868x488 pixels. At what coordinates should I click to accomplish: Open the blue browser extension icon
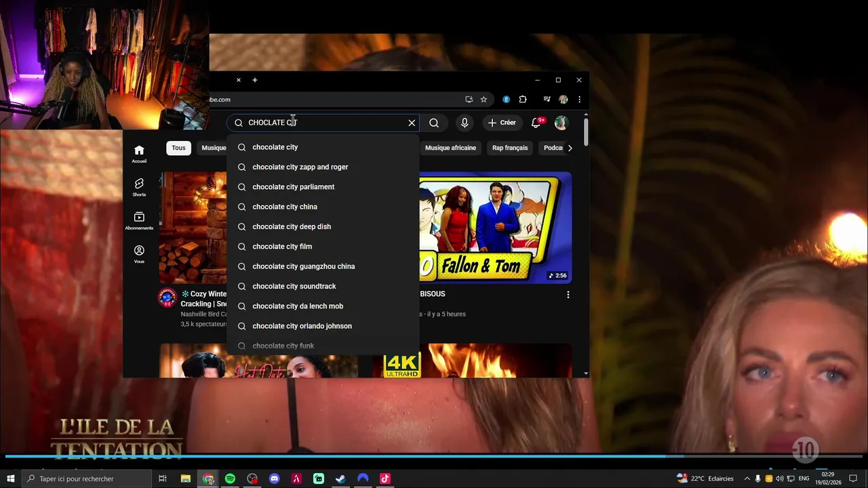(x=506, y=100)
